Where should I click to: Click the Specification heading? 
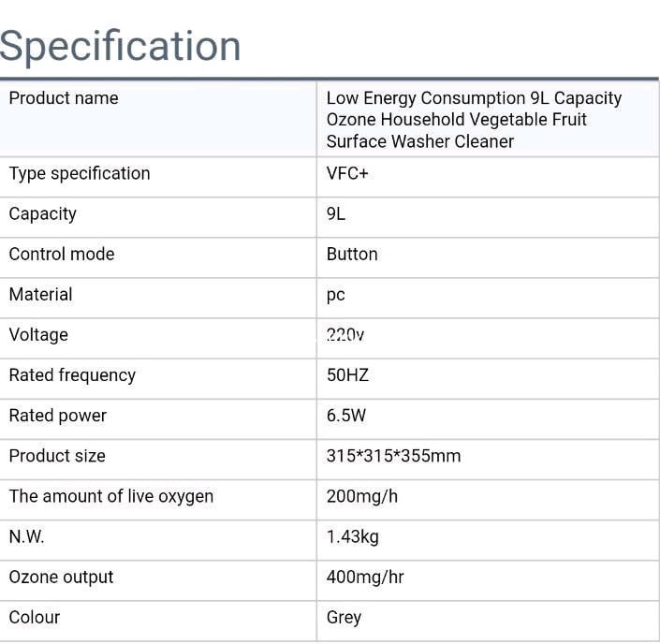[x=121, y=46]
